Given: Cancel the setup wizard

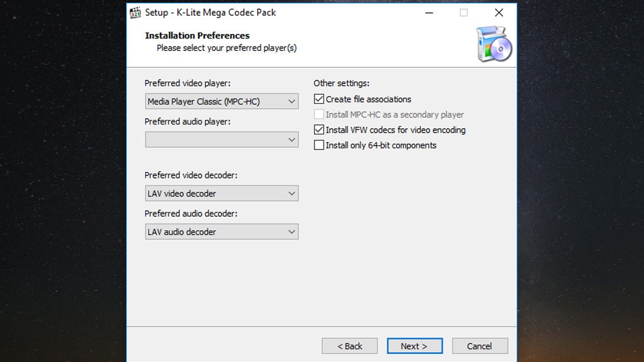Looking at the screenshot, I should [480, 346].
